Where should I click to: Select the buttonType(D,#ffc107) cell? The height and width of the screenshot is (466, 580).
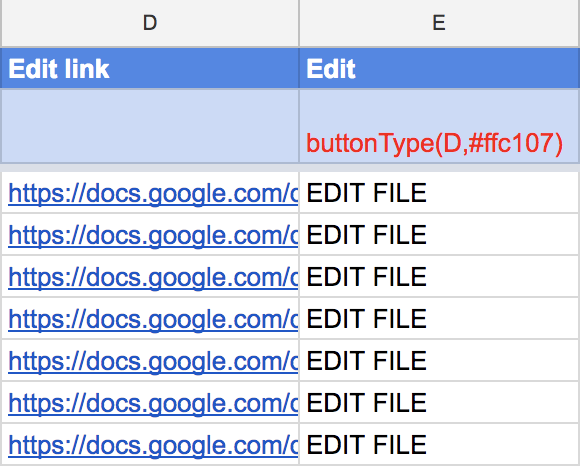[x=439, y=126]
